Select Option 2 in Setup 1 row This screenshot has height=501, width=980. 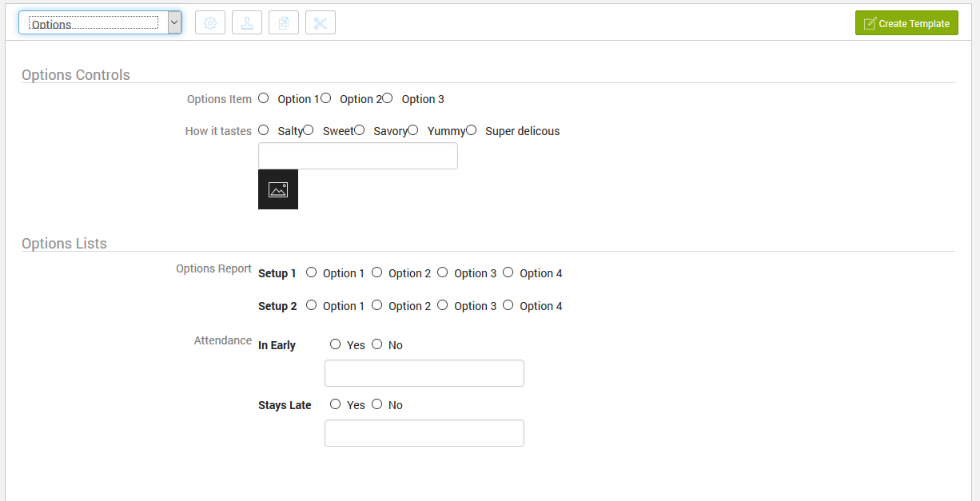click(x=377, y=272)
